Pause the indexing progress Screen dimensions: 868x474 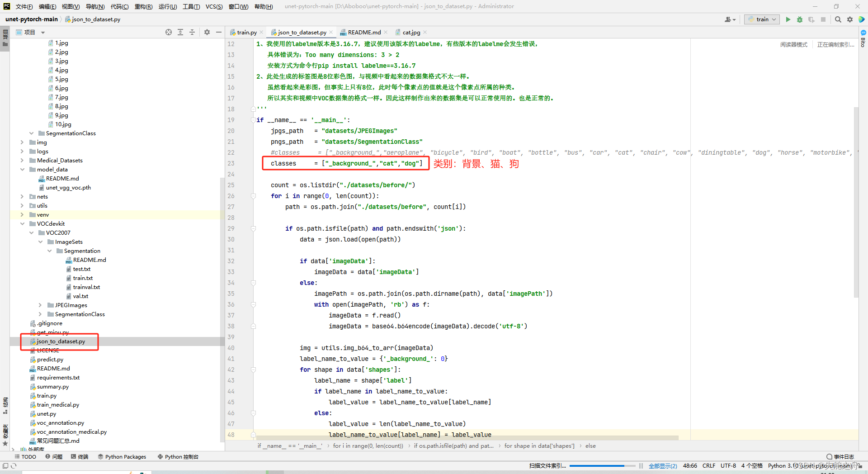[641, 466]
